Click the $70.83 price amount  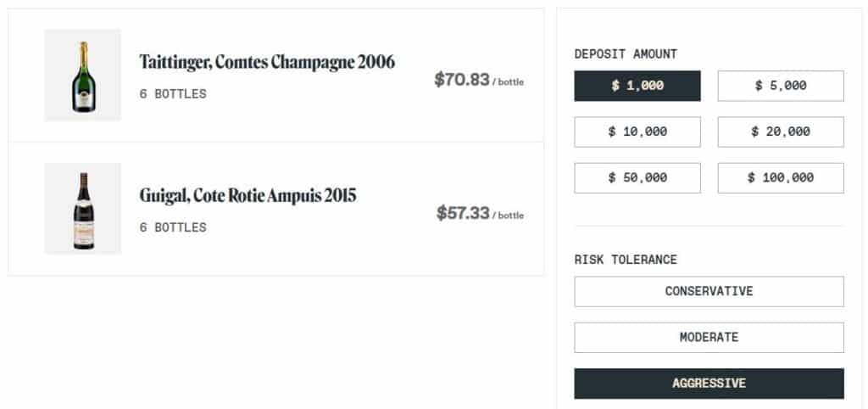tap(462, 80)
